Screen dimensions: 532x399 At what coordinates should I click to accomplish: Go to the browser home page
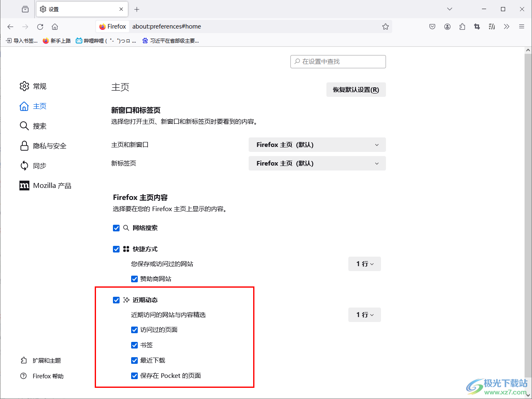[55, 26]
